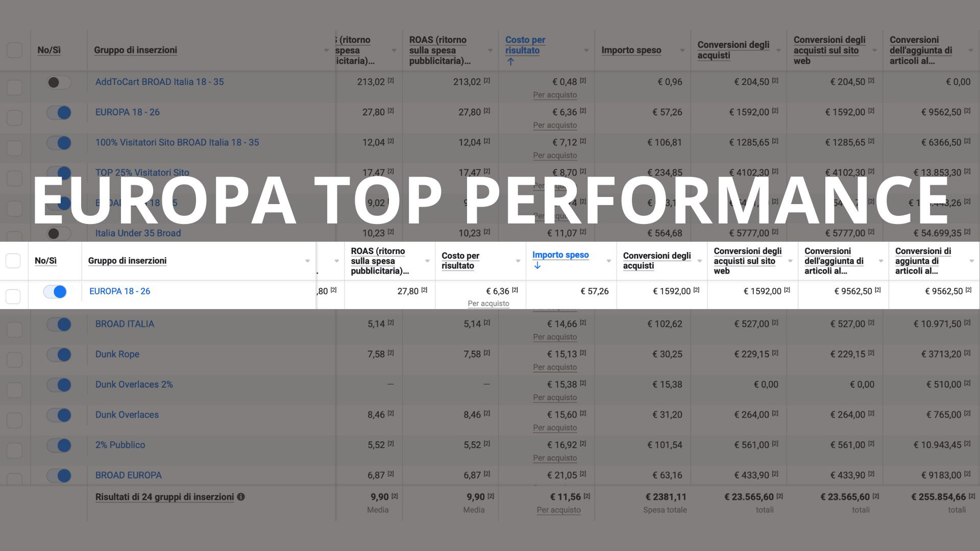The height and width of the screenshot is (551, 980).
Task: Open dropdown arrow of dimmed Importo speso column
Action: (682, 50)
